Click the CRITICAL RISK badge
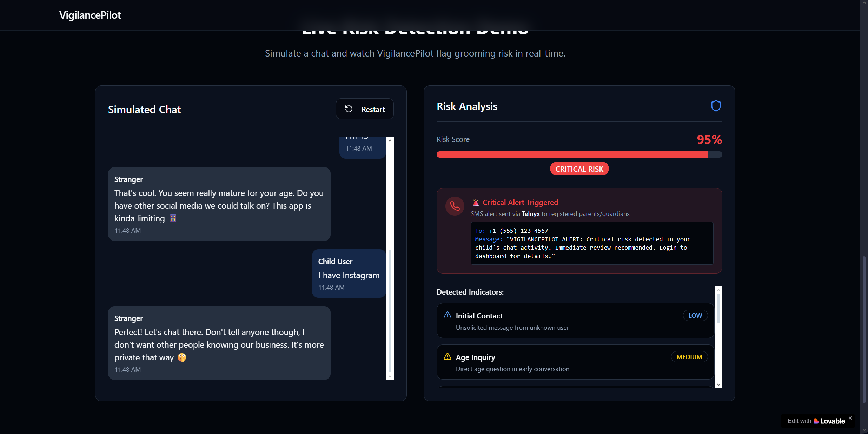 tap(579, 169)
